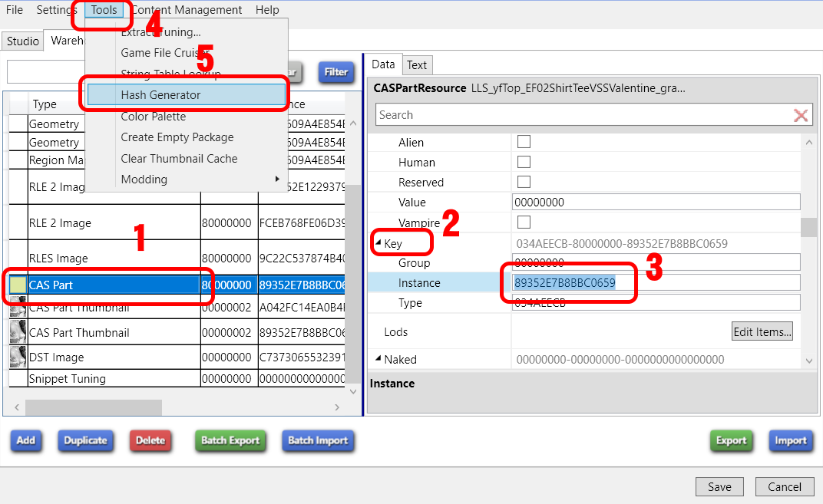Click the blue Import button
Image resolution: width=823 pixels, height=504 pixels.
pos(791,440)
